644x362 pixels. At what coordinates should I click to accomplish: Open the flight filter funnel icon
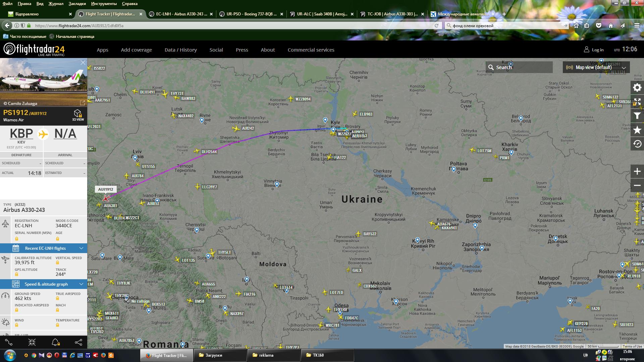[637, 116]
